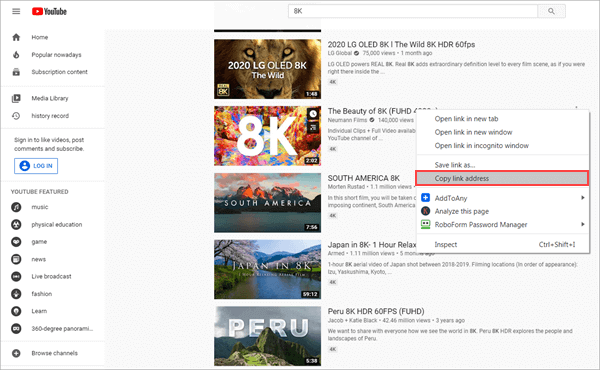Select Copy link address

[502, 178]
